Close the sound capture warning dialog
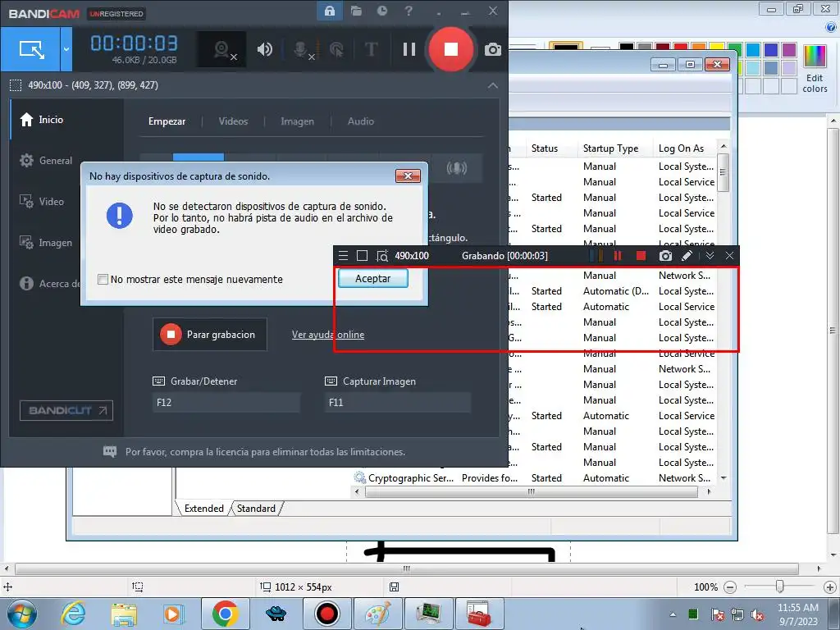840x630 pixels. [408, 176]
